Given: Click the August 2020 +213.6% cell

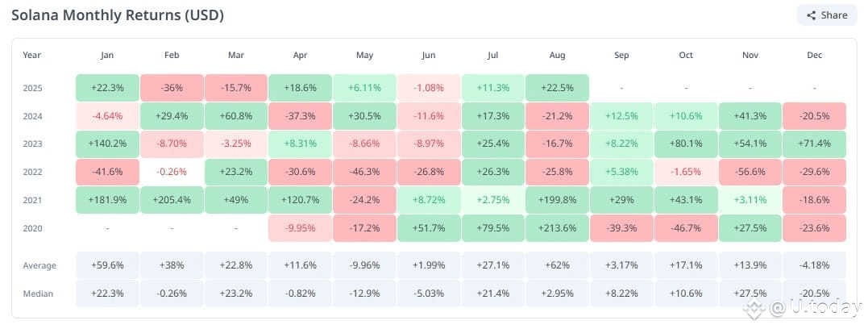Looking at the screenshot, I should tap(558, 228).
